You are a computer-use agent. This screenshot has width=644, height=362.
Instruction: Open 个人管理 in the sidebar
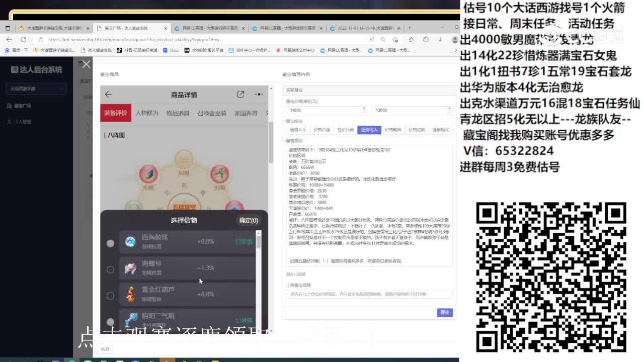(23, 122)
